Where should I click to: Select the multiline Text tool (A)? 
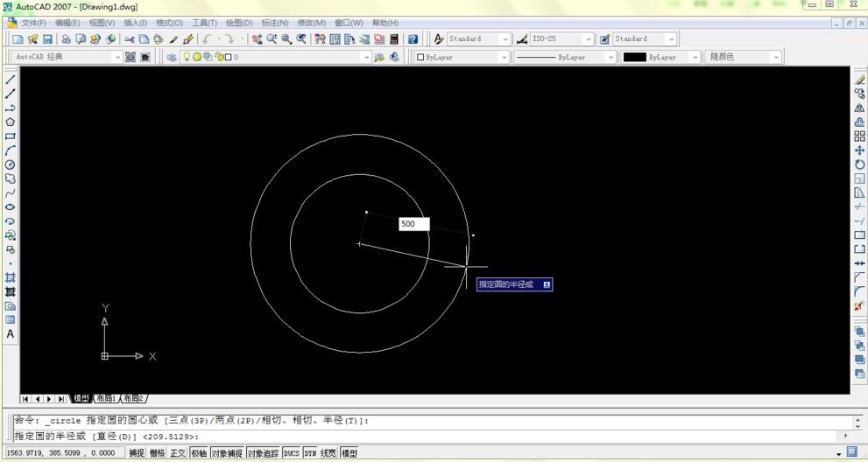11,333
